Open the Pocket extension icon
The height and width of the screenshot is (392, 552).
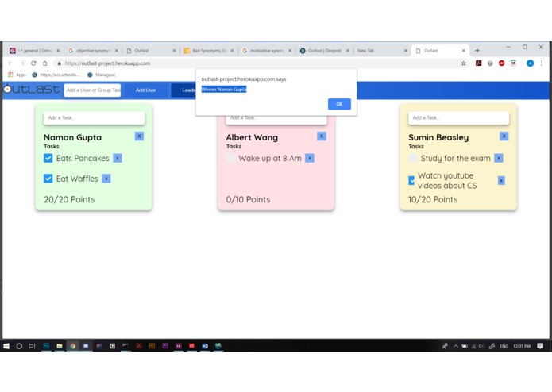[513, 63]
